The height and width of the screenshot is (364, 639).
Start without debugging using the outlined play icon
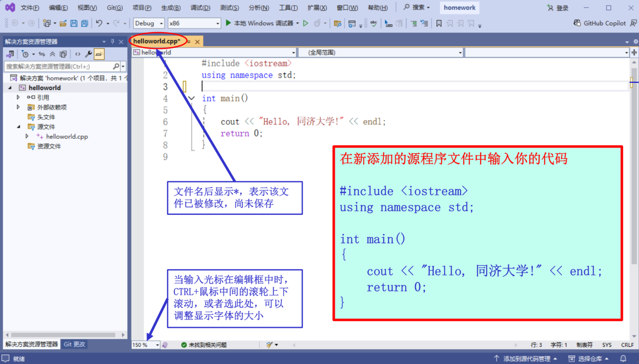pos(306,23)
